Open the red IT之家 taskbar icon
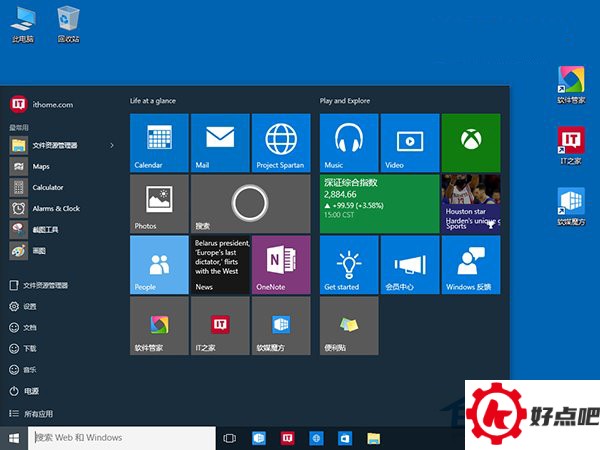 287,438
